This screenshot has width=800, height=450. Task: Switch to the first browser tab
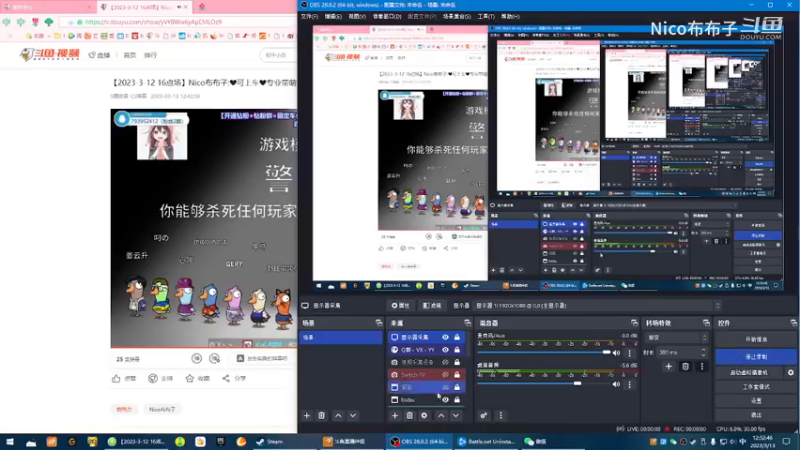(x=47, y=7)
